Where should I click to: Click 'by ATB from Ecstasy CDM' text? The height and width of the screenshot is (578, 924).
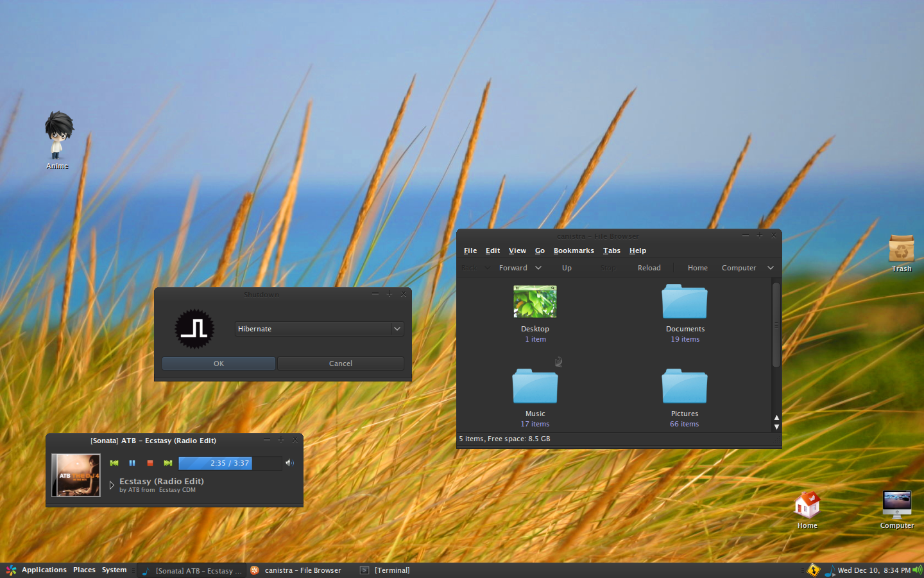tap(157, 490)
